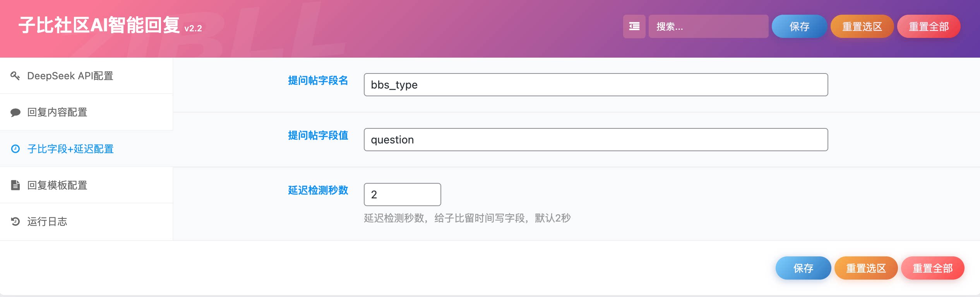Click the 延迟检测秒数 number field
Screen dimensions: 980x297
pyautogui.click(x=402, y=195)
